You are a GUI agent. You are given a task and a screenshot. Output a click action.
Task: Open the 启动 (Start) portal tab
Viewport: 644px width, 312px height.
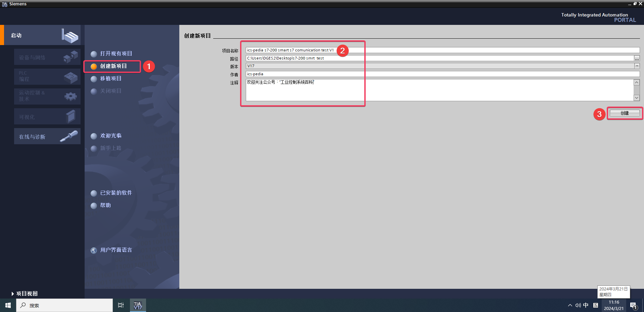click(42, 35)
